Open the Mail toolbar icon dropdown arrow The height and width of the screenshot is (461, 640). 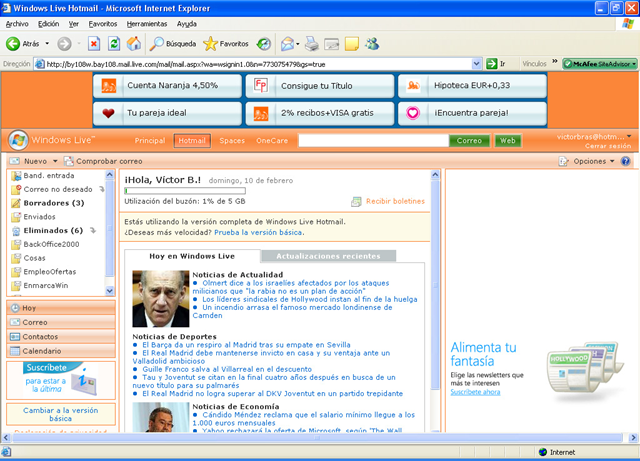coord(298,44)
